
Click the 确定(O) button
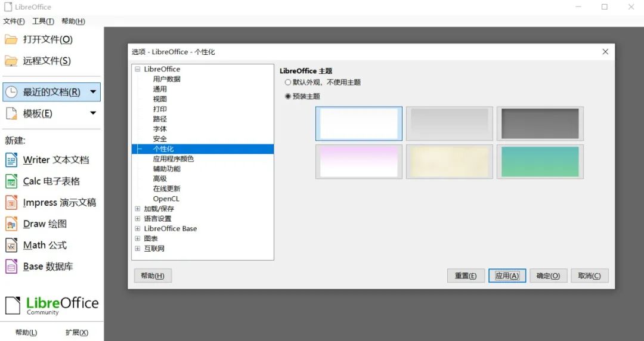[x=549, y=275]
